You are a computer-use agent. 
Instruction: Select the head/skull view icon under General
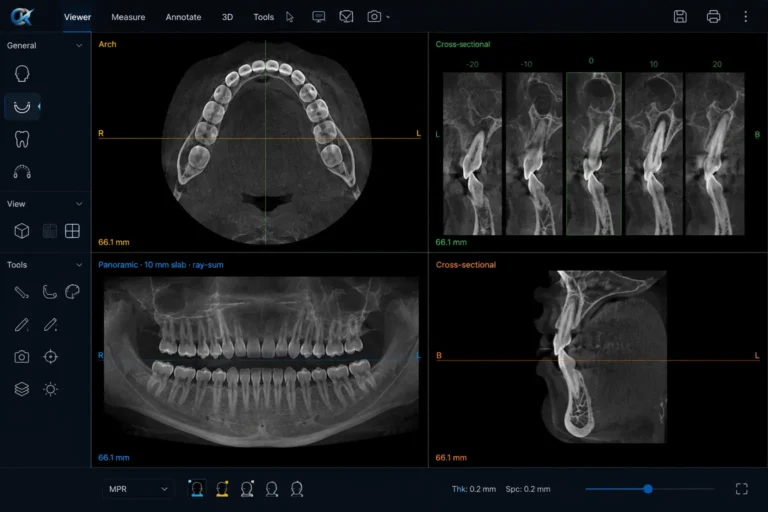(x=22, y=74)
